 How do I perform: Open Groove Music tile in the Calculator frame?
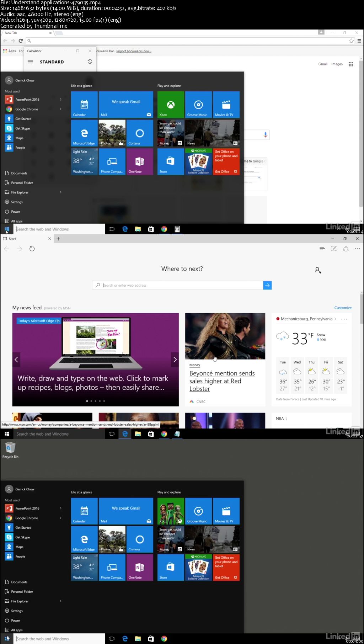coord(198,105)
